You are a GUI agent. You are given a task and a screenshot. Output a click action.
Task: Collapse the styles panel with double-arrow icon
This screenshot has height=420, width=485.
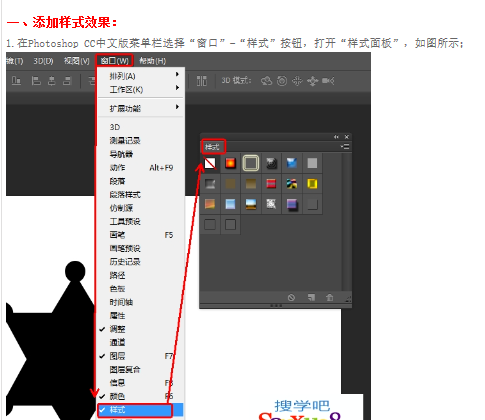[336, 137]
